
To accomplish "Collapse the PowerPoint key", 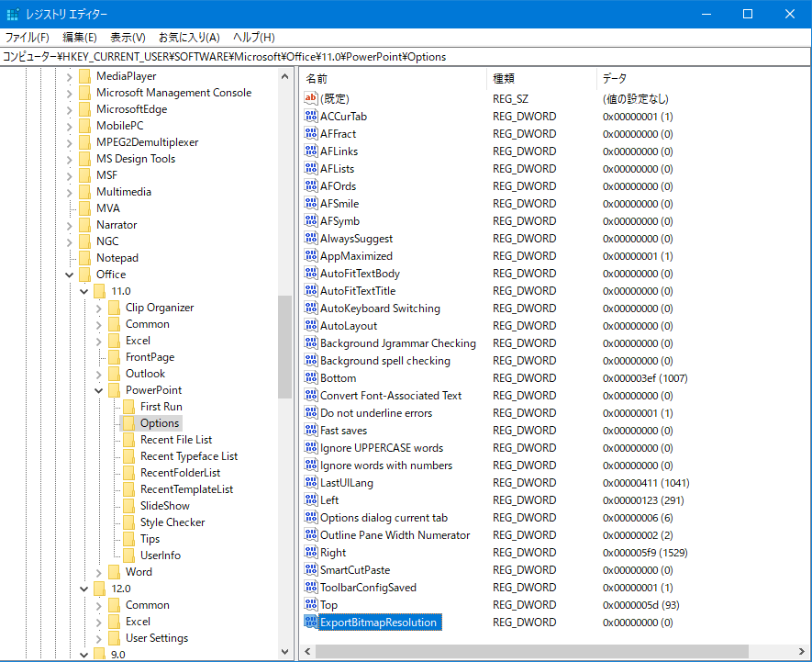I will pos(98,390).
